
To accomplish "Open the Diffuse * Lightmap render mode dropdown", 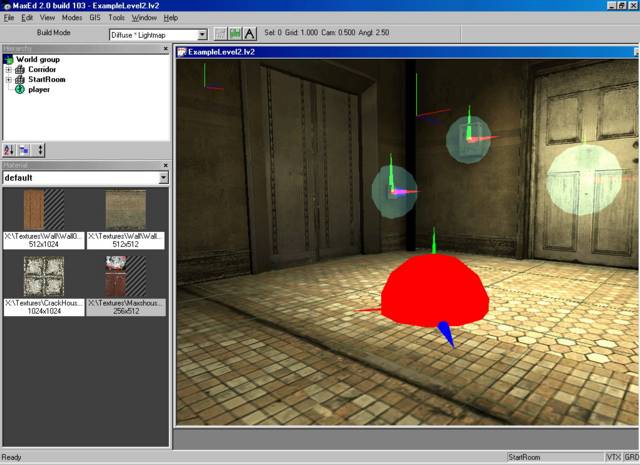I will 202,35.
